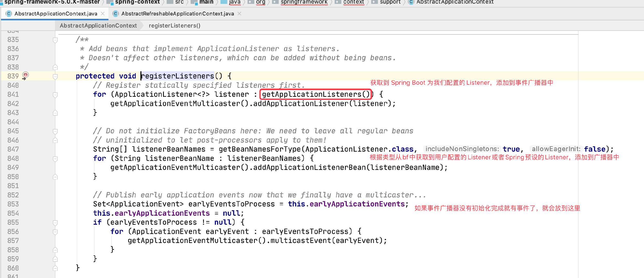
Task: Collapse the comment block at line 845
Action: click(55, 131)
